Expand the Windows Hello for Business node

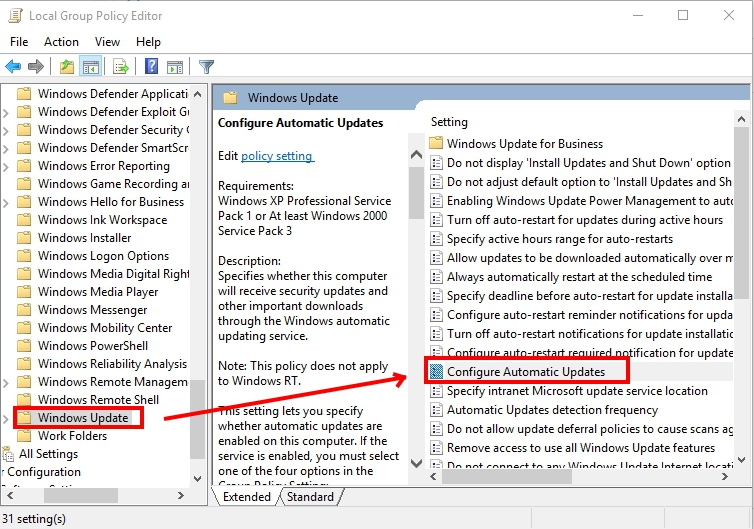point(5,202)
